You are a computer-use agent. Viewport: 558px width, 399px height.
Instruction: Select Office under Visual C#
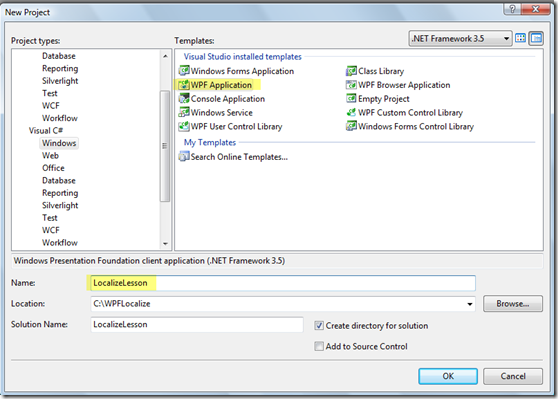53,168
